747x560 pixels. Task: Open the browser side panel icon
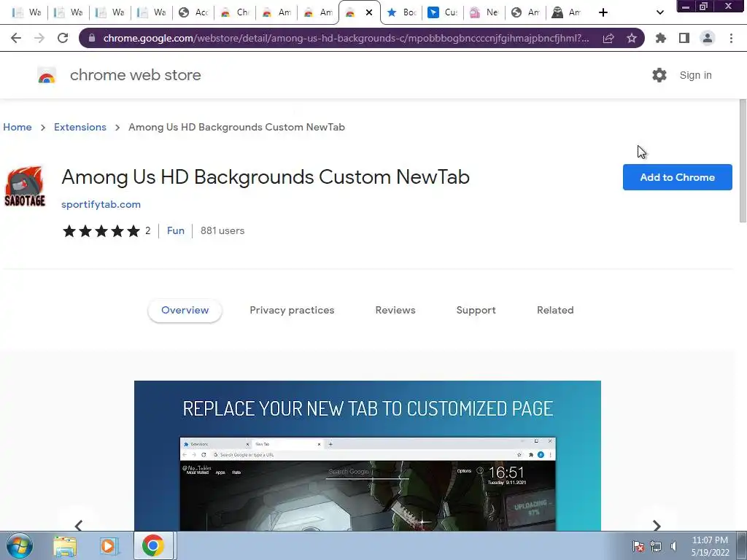(x=684, y=38)
